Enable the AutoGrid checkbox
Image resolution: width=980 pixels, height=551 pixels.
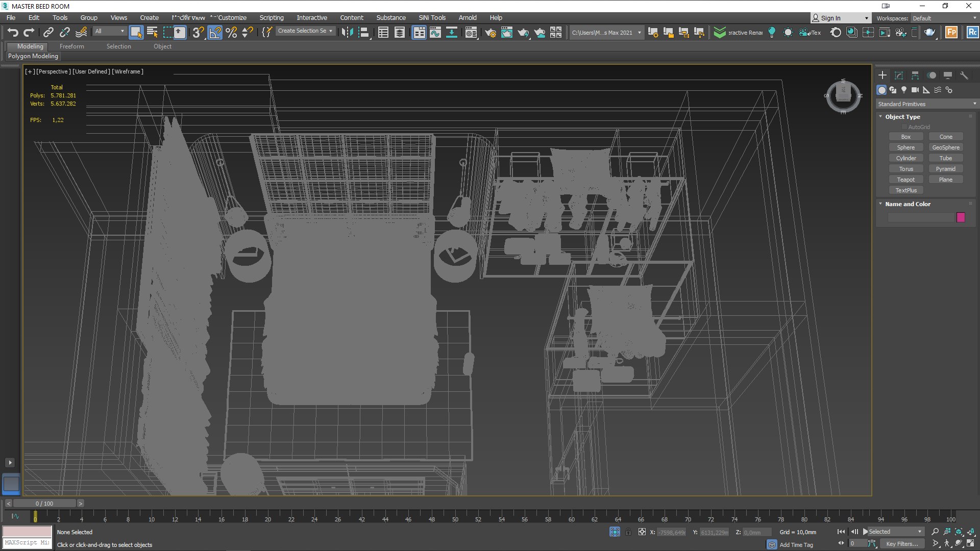coord(904,127)
